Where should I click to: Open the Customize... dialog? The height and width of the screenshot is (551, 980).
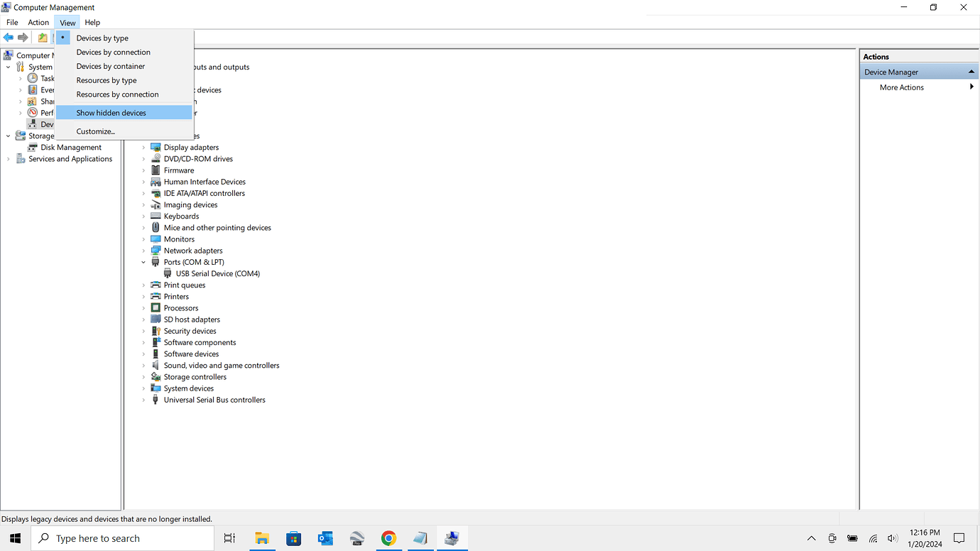point(96,131)
